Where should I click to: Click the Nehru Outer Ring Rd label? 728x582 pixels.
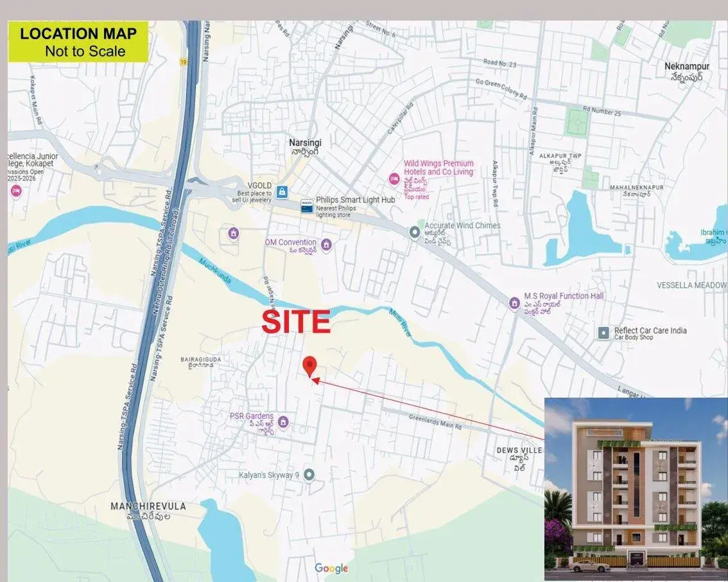[x=166, y=261]
